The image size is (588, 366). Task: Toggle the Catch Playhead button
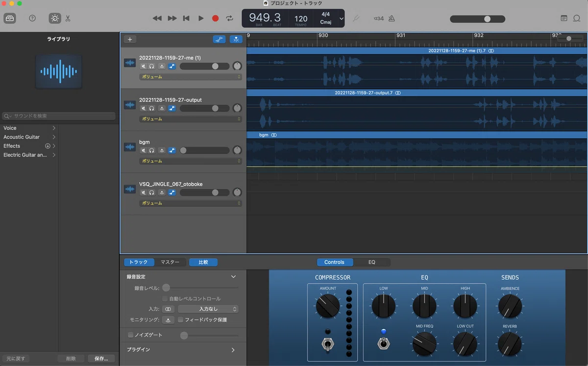(236, 39)
